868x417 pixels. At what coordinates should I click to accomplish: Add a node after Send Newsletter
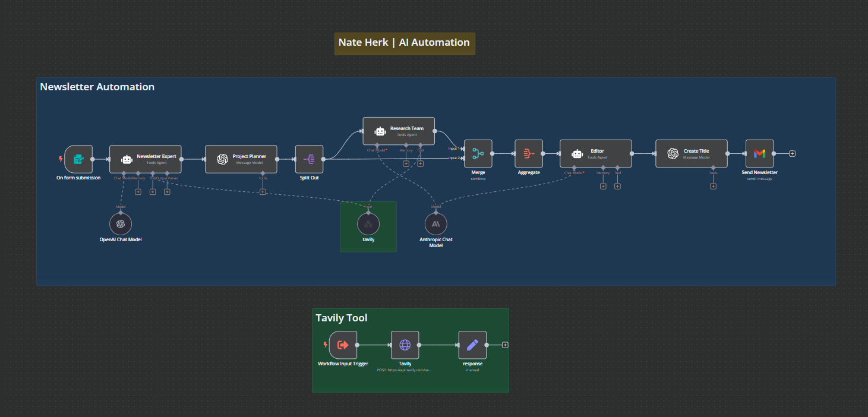(x=792, y=154)
